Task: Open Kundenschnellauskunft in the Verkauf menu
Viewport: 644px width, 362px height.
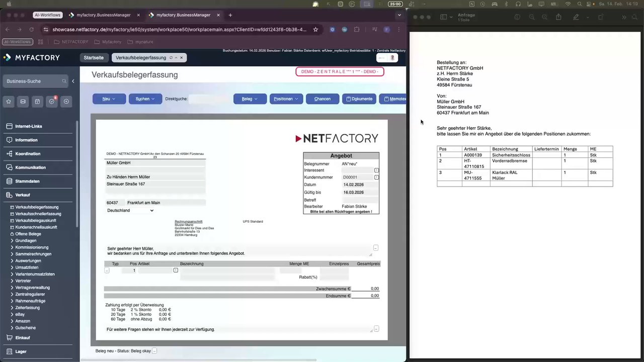Action: (x=36, y=227)
